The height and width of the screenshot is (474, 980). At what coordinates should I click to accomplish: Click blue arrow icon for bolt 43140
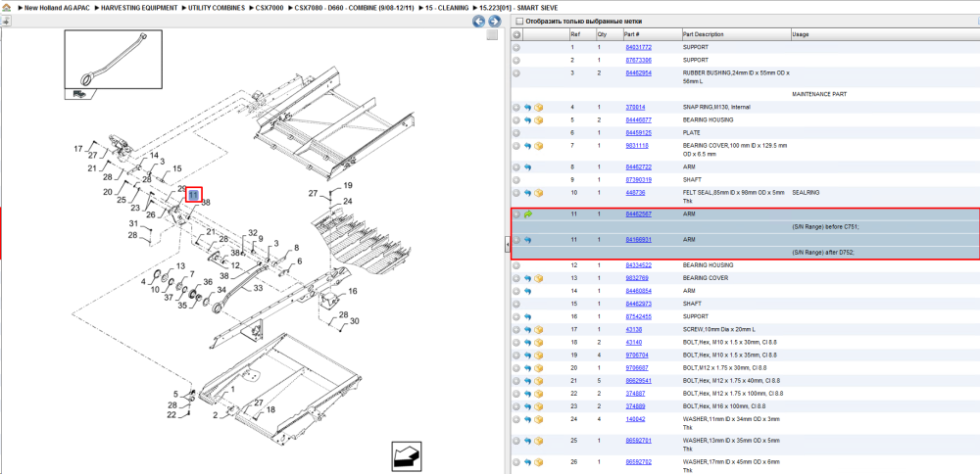coord(527,342)
